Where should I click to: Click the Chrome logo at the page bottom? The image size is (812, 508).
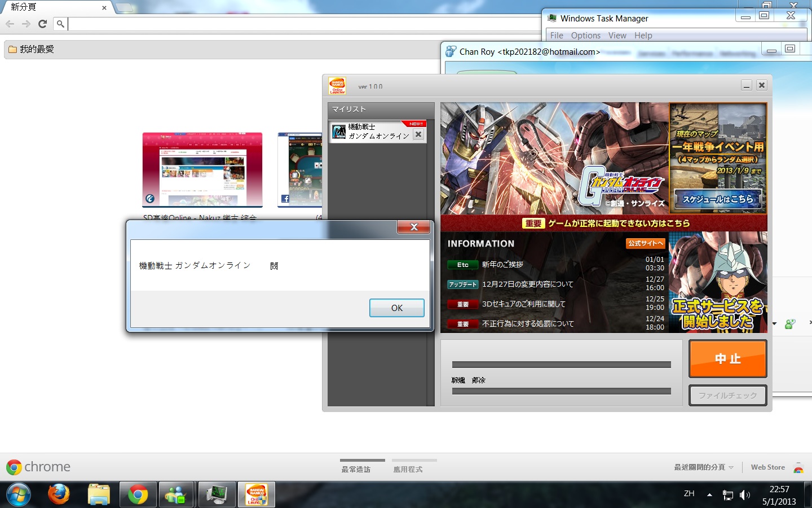[x=38, y=467]
